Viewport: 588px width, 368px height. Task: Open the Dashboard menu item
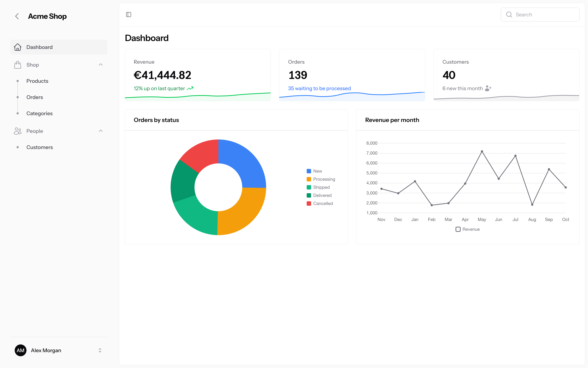59,47
